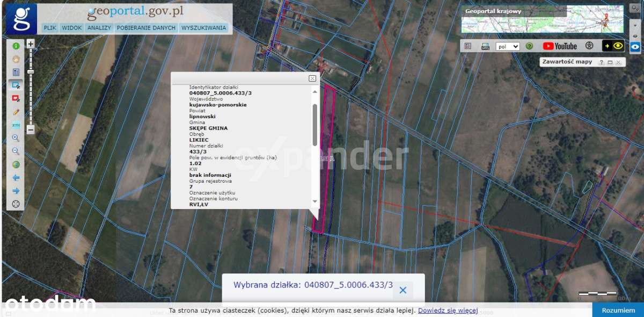Click the smallest eye visibility level icon
644x317 pixels.
635,24
